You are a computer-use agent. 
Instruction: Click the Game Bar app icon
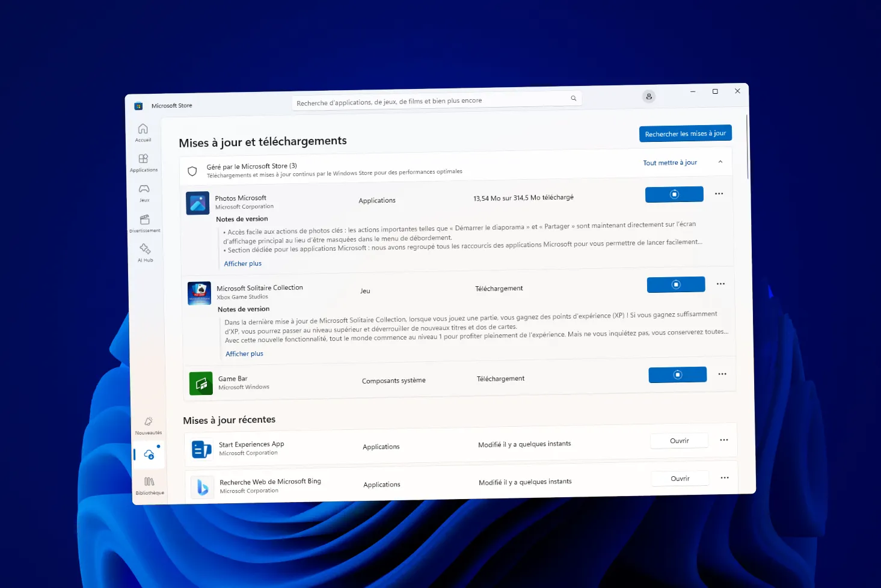coord(201,383)
